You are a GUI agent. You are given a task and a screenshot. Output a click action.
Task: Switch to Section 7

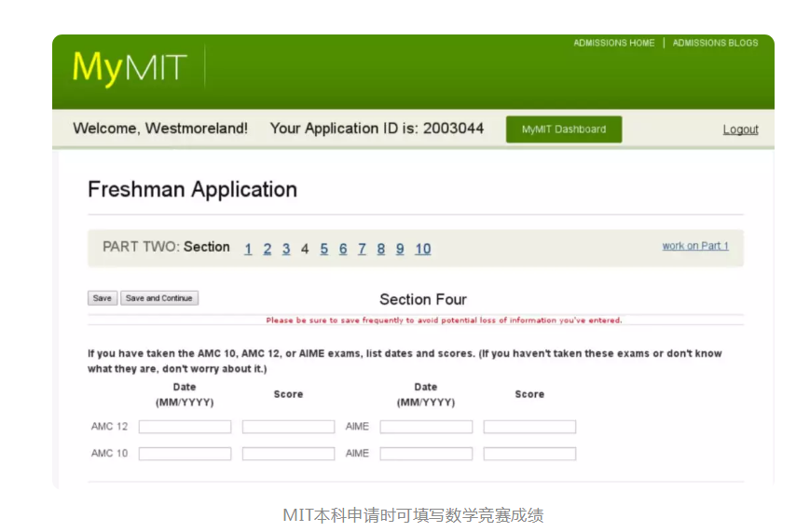tap(362, 249)
